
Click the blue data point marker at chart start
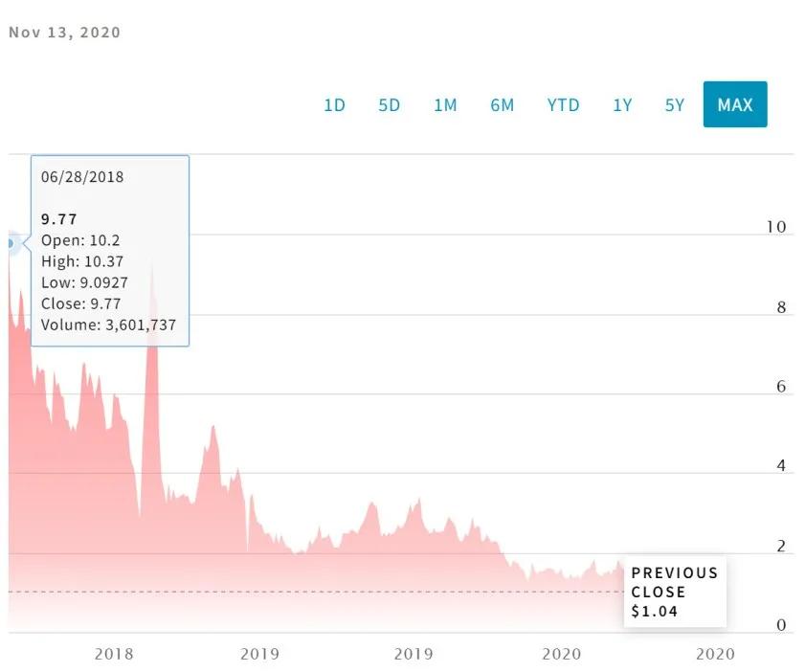(x=11, y=243)
